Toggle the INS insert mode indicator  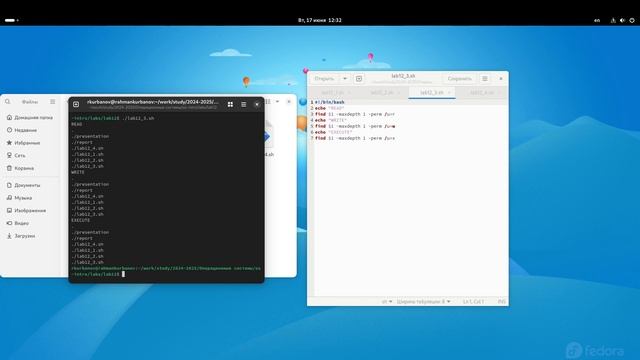[x=502, y=302]
